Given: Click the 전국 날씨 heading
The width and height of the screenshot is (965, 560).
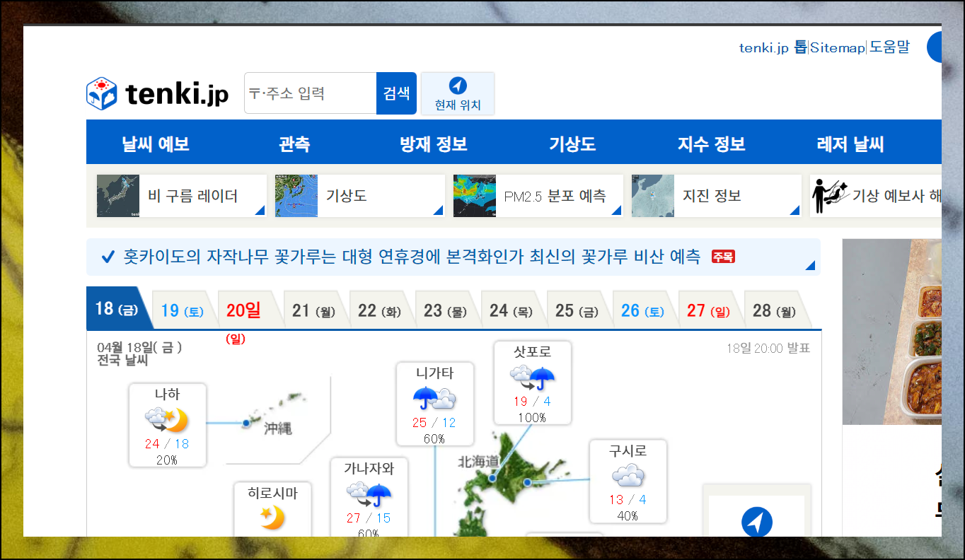Looking at the screenshot, I should tap(122, 361).
